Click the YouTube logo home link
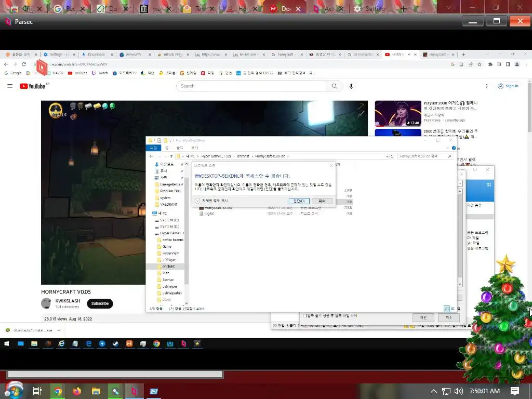The height and width of the screenshot is (399, 532). [32, 86]
